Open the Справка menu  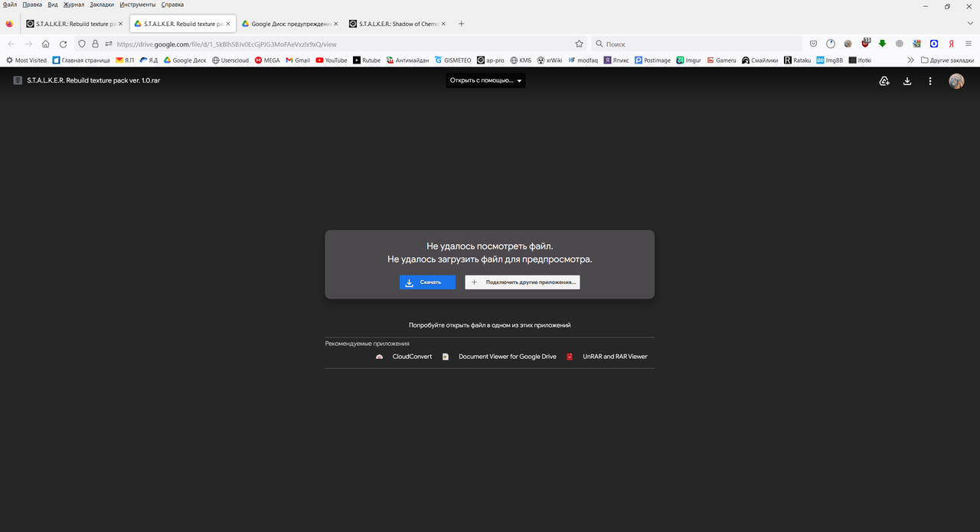(x=172, y=5)
